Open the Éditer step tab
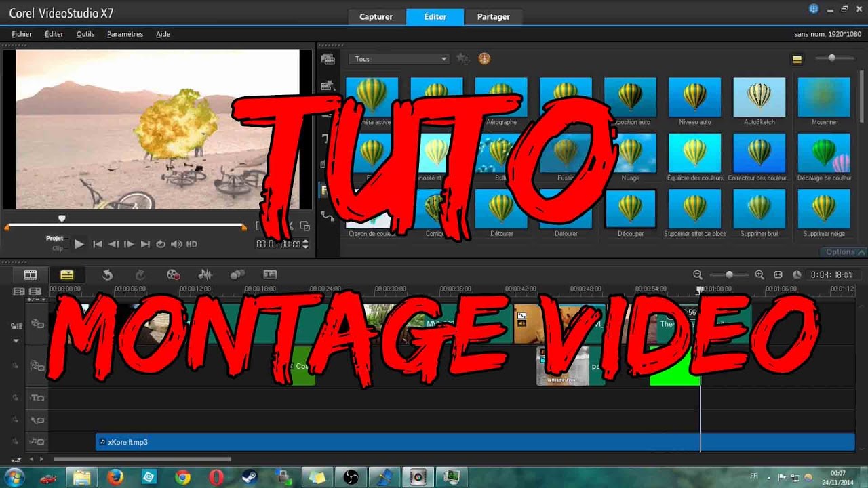This screenshot has height=488, width=868. (x=435, y=17)
